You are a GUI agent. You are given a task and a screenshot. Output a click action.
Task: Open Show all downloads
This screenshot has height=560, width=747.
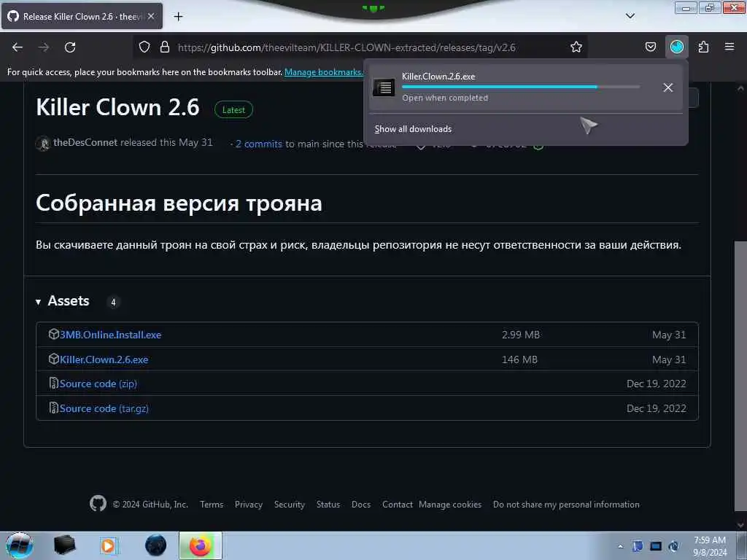coord(413,129)
